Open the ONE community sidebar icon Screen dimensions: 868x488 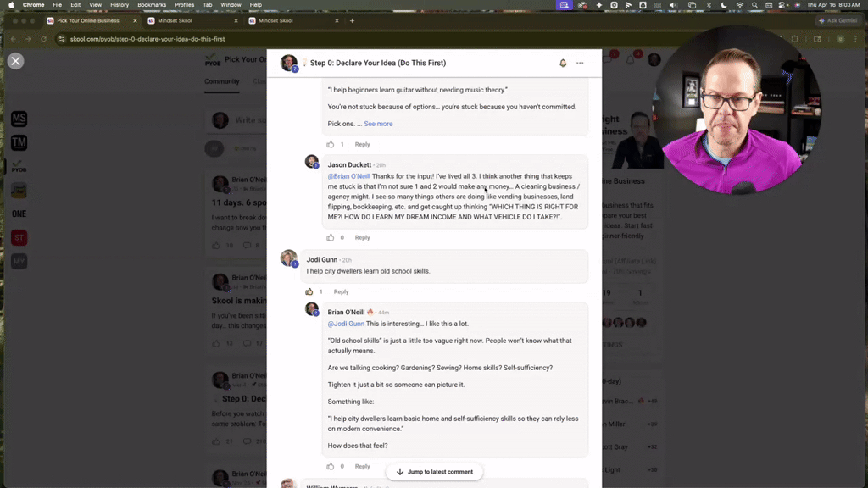(x=19, y=213)
